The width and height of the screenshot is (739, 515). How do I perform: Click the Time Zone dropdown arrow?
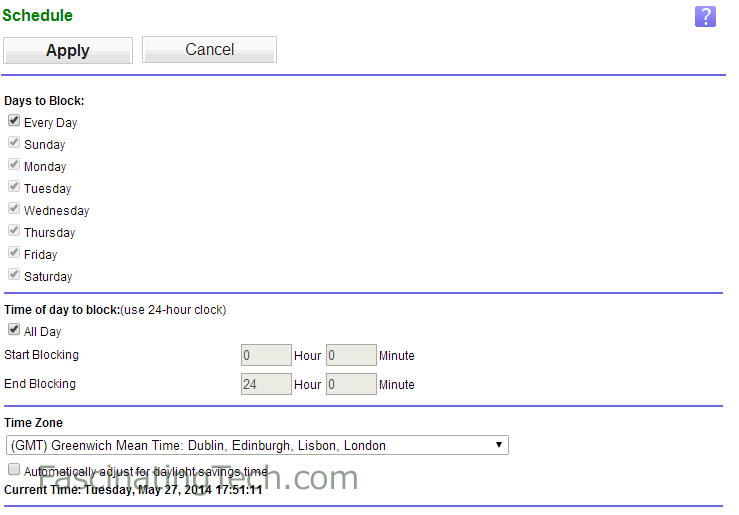click(x=499, y=445)
